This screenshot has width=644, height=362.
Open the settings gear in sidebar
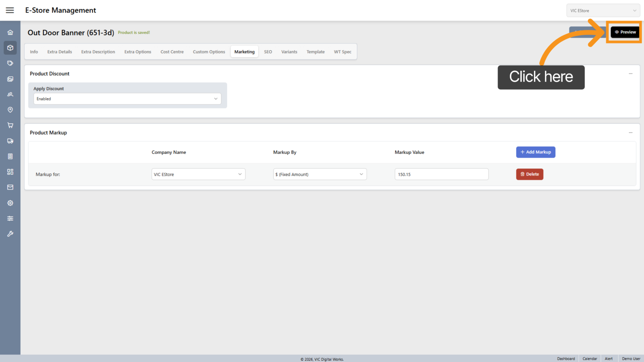click(10, 203)
